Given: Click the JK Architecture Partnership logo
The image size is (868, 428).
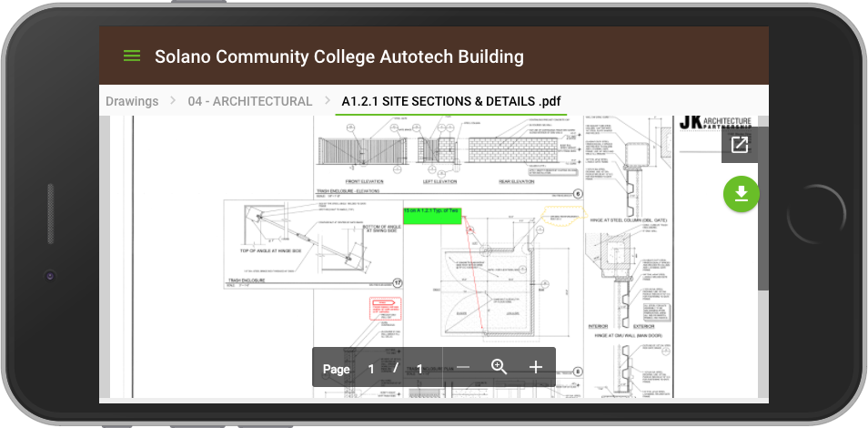Looking at the screenshot, I should coord(715,123).
